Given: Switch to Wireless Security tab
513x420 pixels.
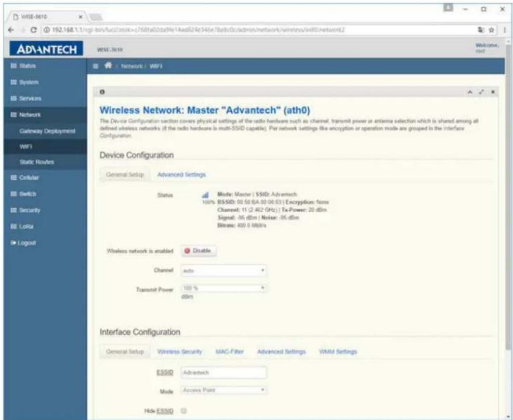Looking at the screenshot, I should (x=180, y=351).
